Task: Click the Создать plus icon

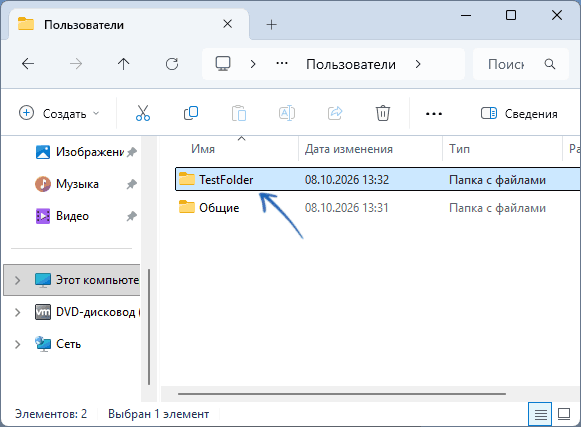Action: [26, 113]
